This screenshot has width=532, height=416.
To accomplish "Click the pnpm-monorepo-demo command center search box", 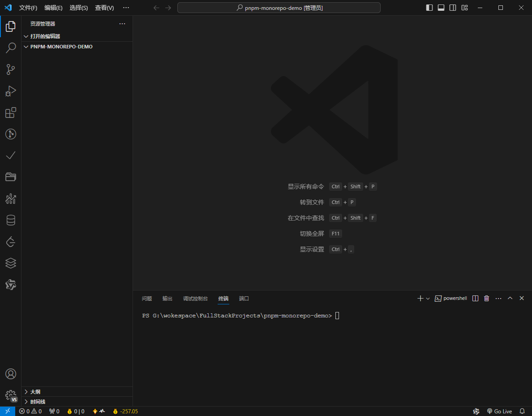I will pos(279,8).
